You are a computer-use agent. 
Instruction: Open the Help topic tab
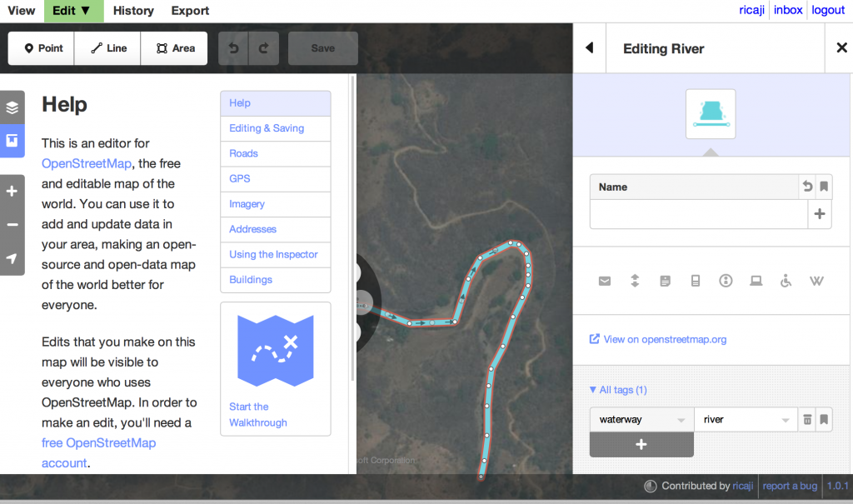click(x=275, y=103)
